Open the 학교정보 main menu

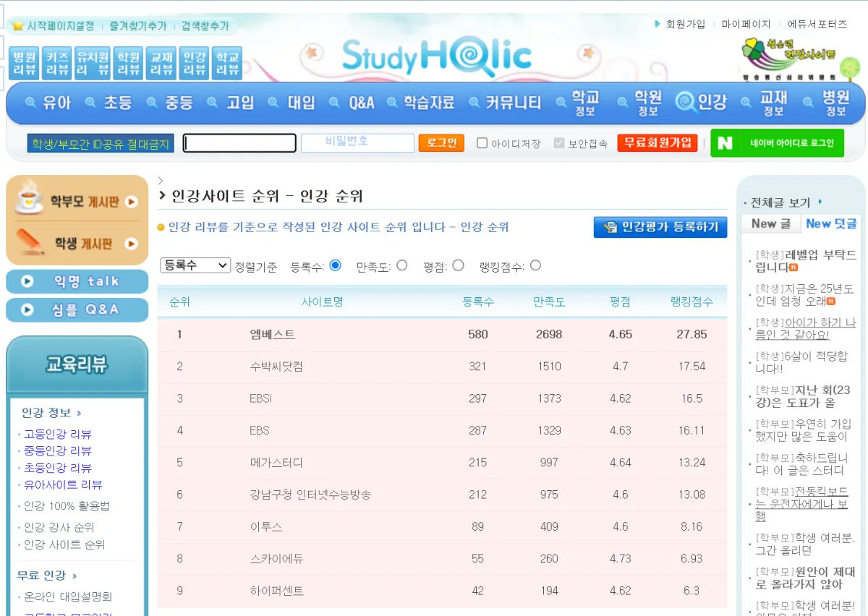[585, 103]
